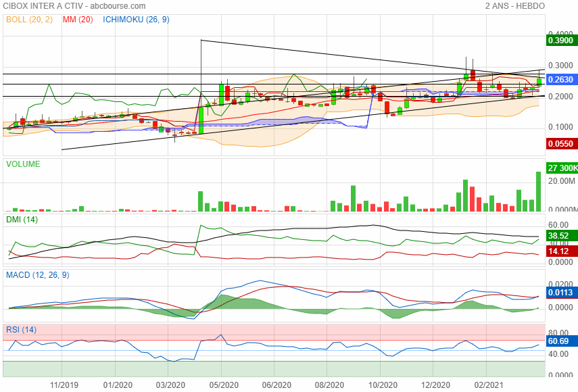Click the 0.1000 price axis label
The width and height of the screenshot is (578, 392).
(560, 127)
